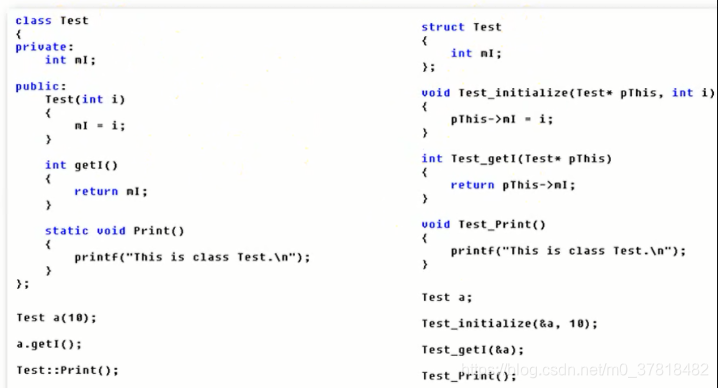Click the 'struct Test' declaration line
The image size is (718, 388).
pos(461,27)
